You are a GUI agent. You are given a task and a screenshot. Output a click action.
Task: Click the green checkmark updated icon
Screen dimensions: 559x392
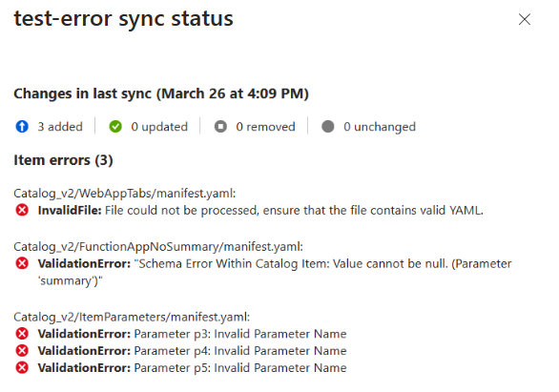tap(115, 127)
